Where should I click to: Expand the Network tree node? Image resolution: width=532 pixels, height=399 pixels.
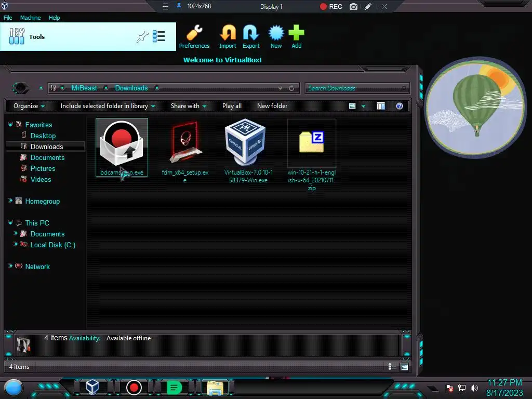(x=10, y=266)
